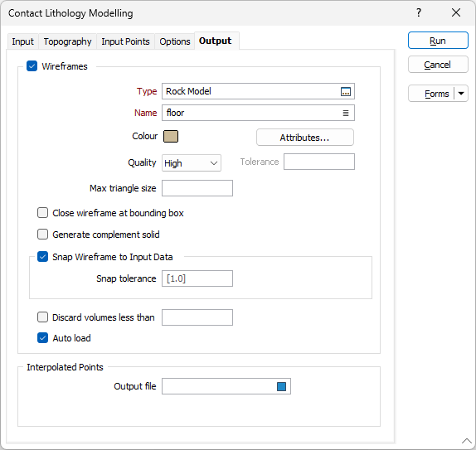
Task: Close the Contact Lithology Modelling dialog
Action: 456,12
